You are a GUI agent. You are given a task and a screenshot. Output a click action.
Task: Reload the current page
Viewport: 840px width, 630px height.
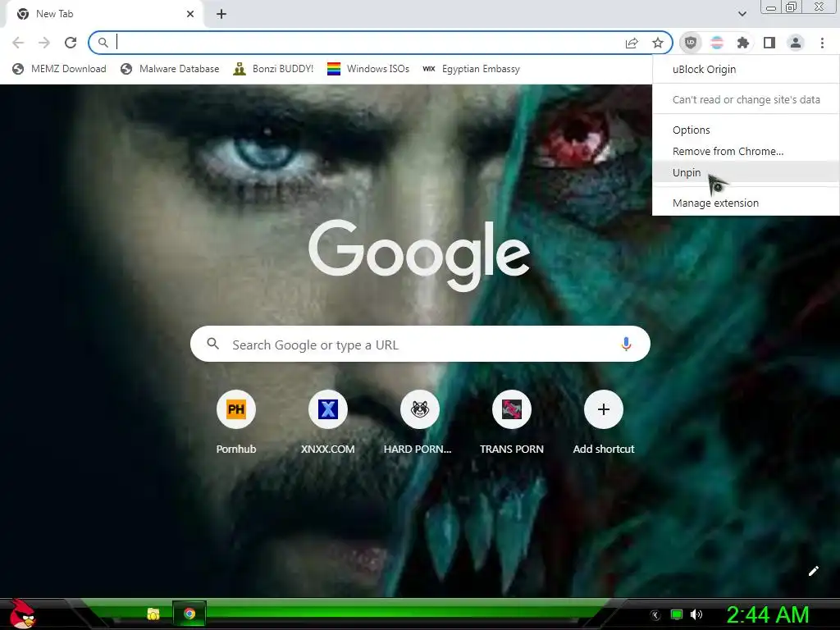coord(71,43)
